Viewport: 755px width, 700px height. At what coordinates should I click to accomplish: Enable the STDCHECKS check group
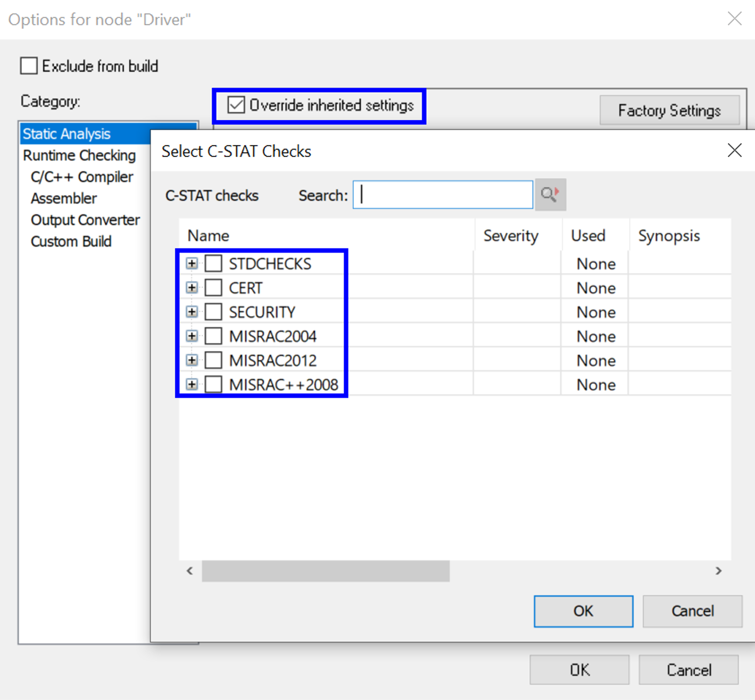213,263
